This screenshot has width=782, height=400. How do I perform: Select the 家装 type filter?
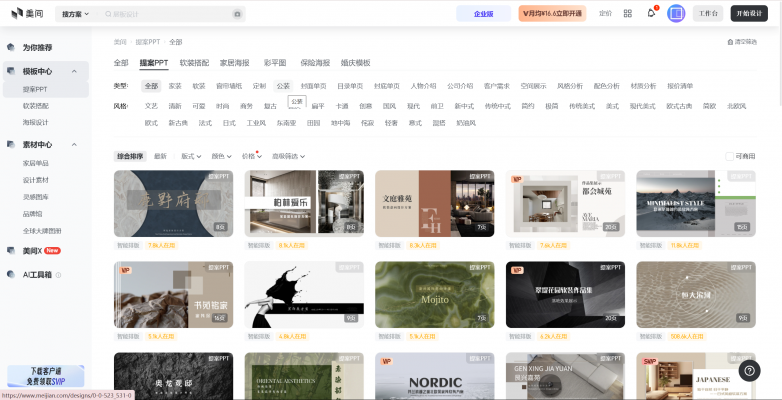coord(175,86)
